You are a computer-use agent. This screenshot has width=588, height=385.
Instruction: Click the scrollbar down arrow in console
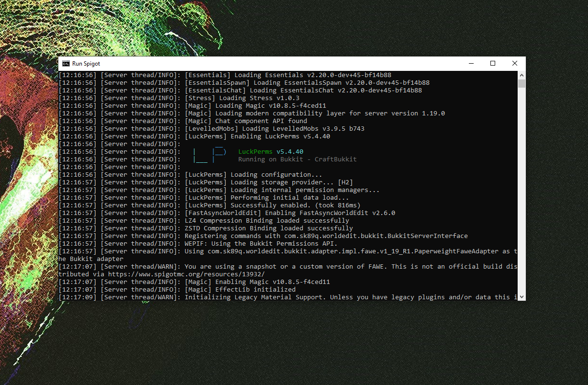(521, 296)
